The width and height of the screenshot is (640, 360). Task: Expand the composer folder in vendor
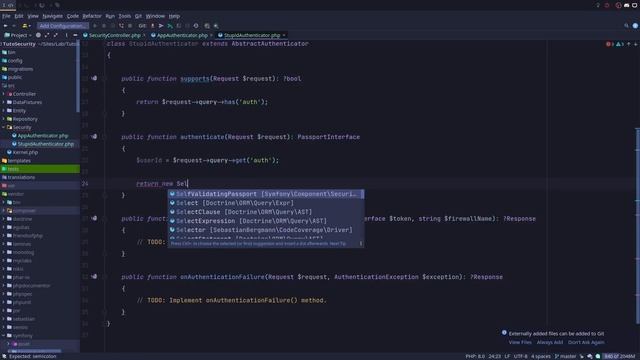click(4, 211)
